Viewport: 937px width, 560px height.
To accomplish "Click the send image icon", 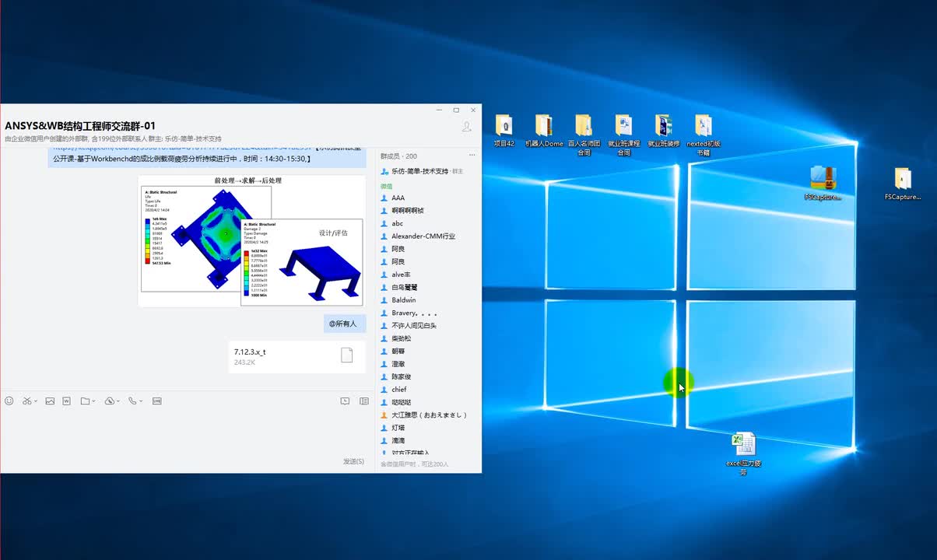I will click(x=50, y=401).
